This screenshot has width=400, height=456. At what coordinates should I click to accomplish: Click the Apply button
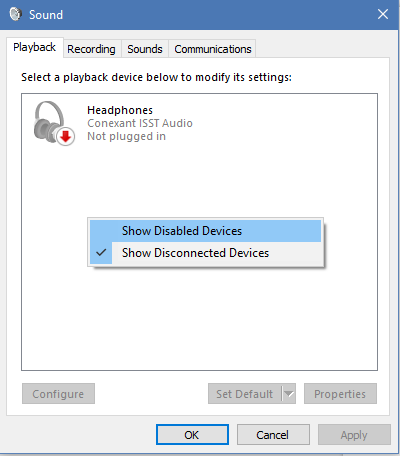[x=354, y=435]
